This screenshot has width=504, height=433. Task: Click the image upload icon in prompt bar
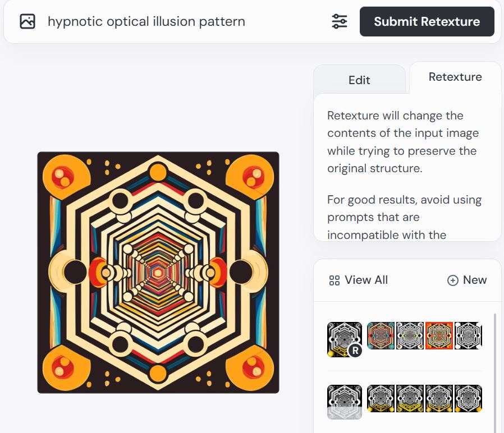click(28, 22)
